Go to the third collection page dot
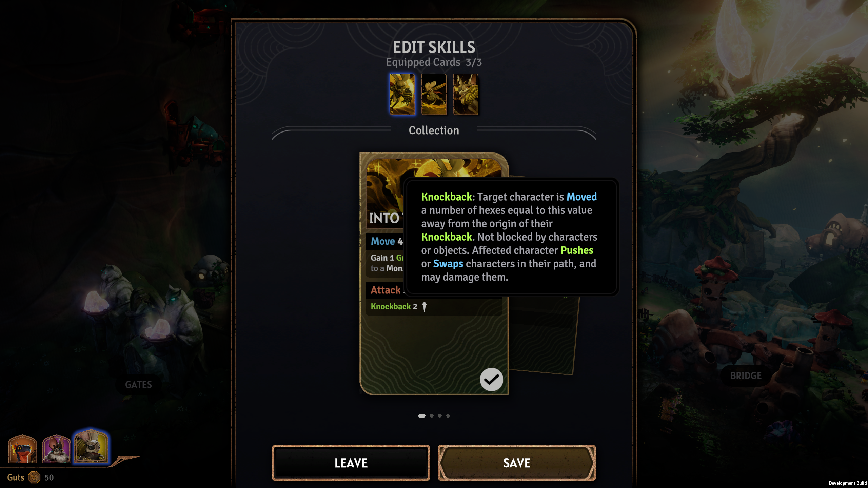The height and width of the screenshot is (488, 868). point(440,415)
